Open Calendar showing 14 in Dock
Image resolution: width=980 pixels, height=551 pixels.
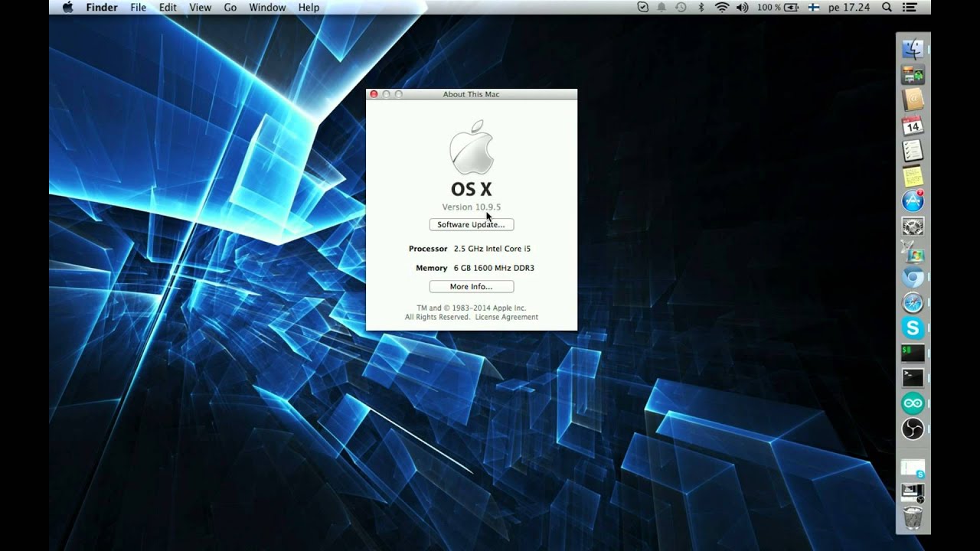point(913,126)
